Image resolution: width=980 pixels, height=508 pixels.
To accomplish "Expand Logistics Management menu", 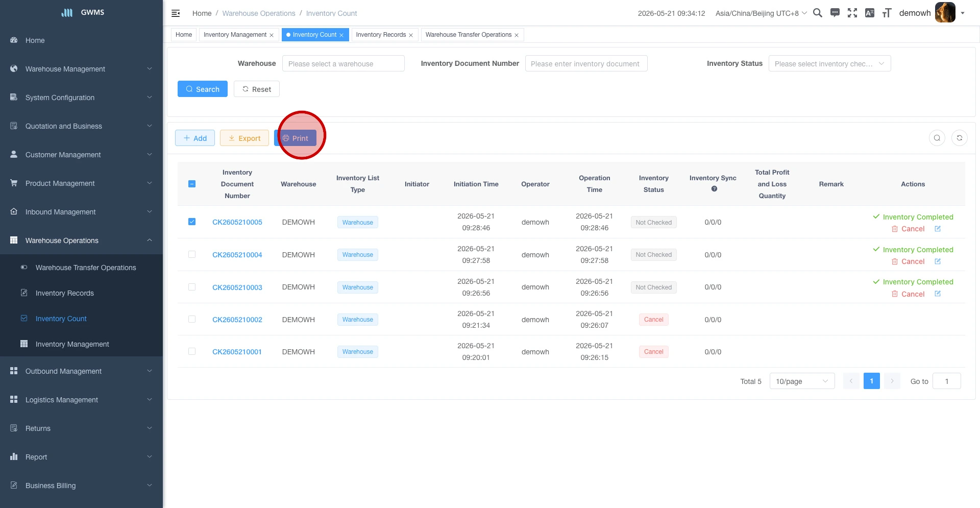I will pos(82,400).
